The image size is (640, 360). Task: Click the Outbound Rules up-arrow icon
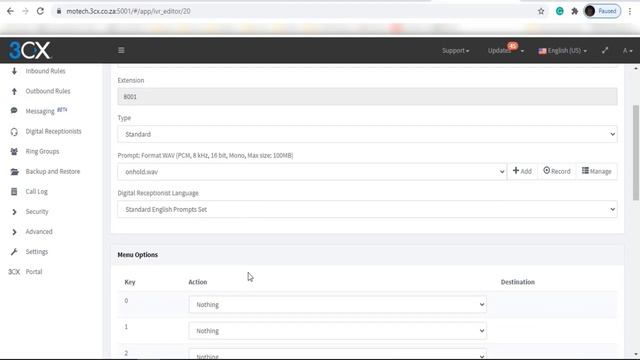click(x=14, y=91)
